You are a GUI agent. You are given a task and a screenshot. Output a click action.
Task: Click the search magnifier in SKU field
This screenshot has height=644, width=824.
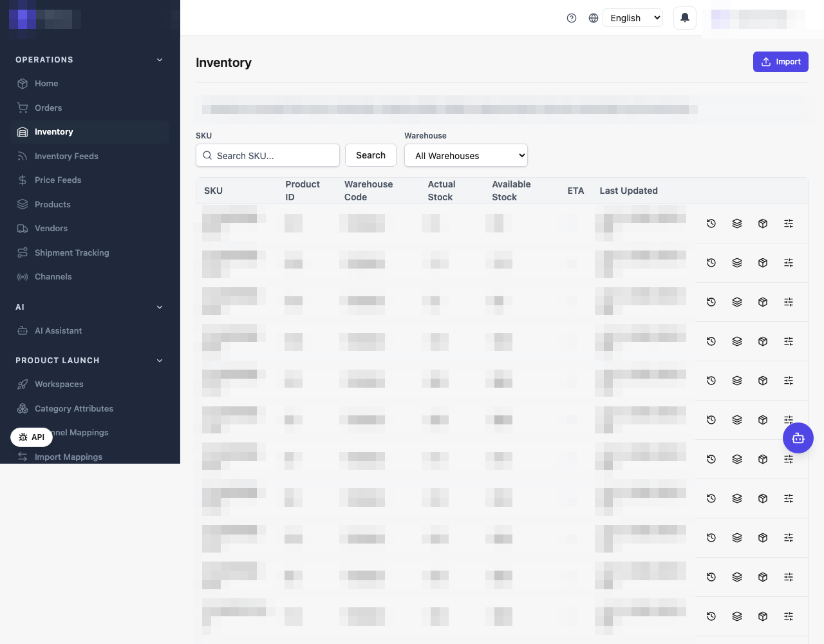207,155
